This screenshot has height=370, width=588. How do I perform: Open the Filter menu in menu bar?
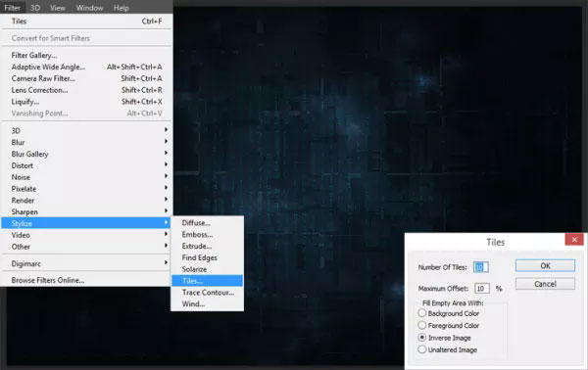pyautogui.click(x=13, y=8)
